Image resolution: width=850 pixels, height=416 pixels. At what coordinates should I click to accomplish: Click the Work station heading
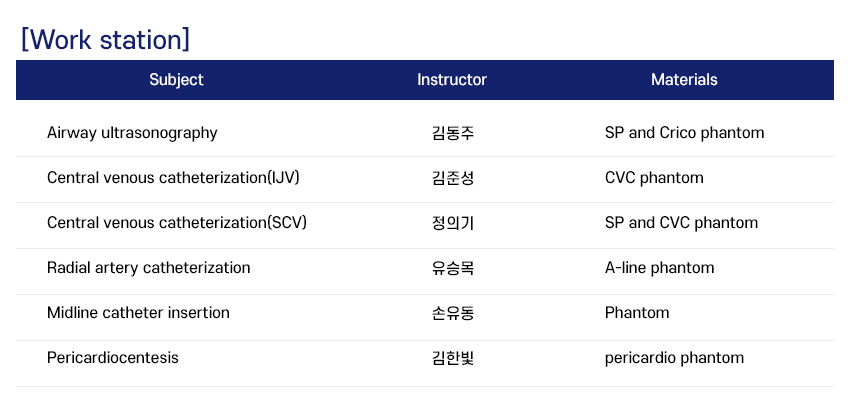[105, 39]
